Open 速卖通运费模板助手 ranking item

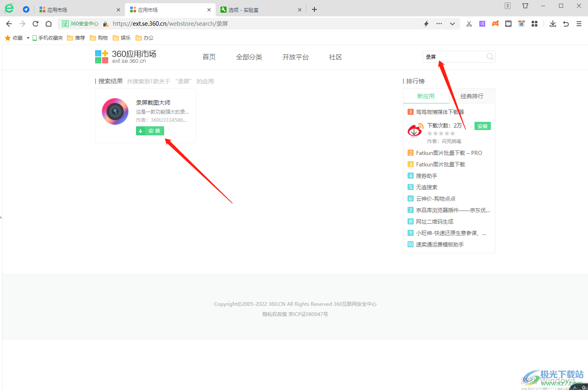[440, 244]
